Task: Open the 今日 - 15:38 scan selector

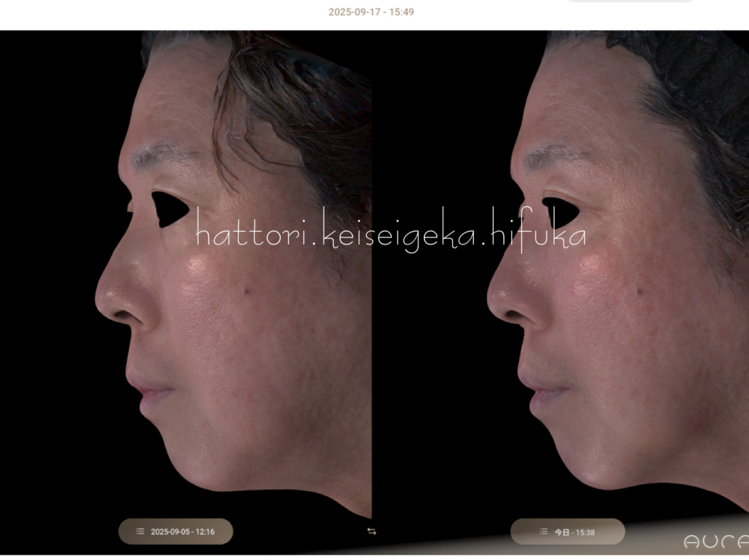Action: tap(567, 532)
